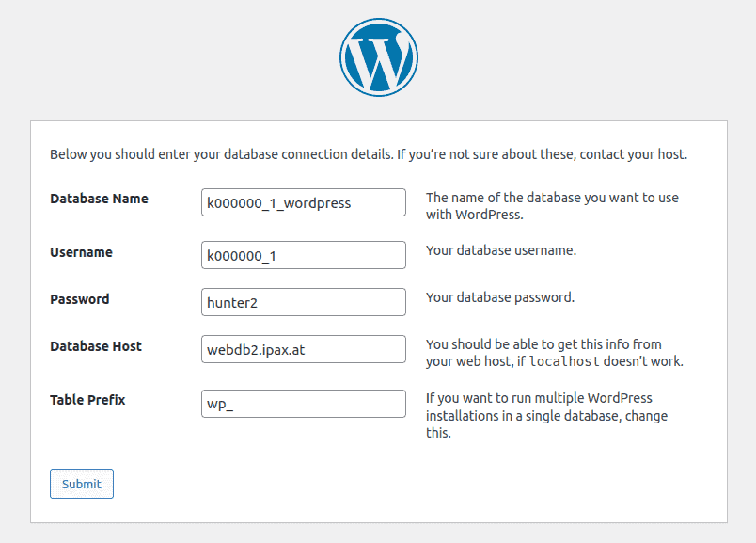Click the WordPress logo
Image resolution: width=756 pixels, height=543 pixels.
click(378, 57)
